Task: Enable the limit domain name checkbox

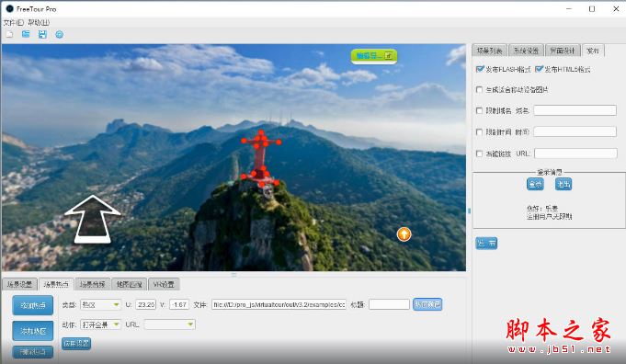Action: coord(480,110)
